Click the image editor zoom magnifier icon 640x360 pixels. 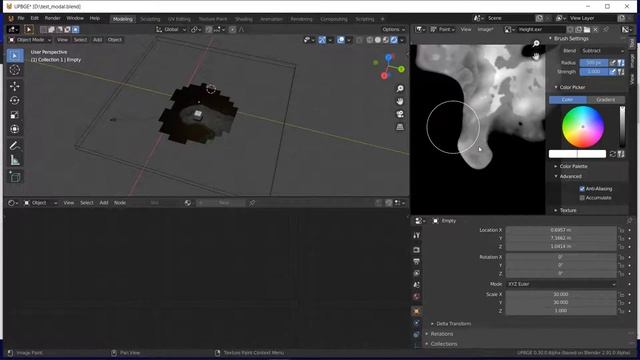click(x=536, y=43)
